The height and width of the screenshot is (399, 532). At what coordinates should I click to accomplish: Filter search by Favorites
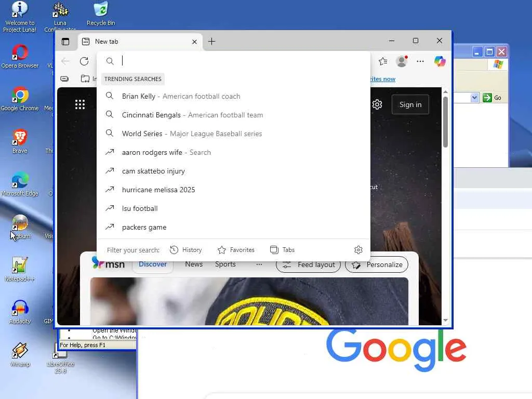(x=236, y=250)
